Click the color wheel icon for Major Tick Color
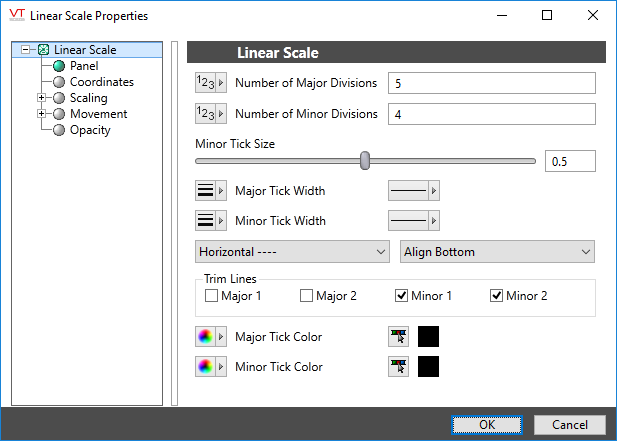This screenshot has height=441, width=617. (x=206, y=337)
